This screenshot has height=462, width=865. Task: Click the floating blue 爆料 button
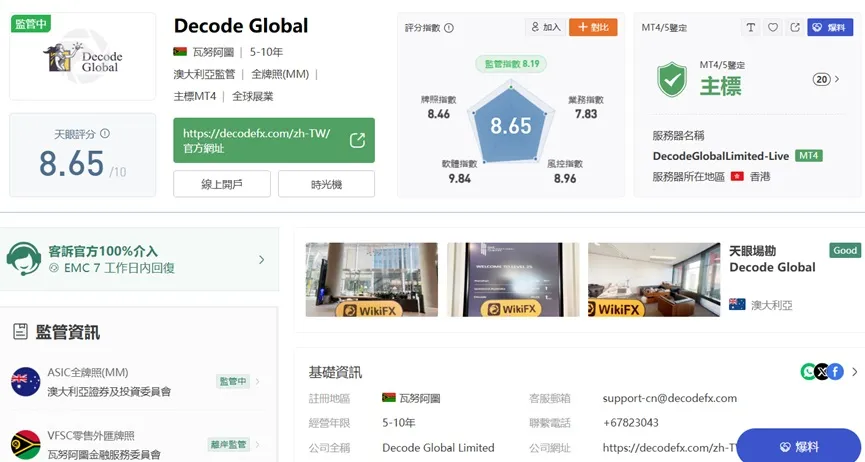point(799,446)
